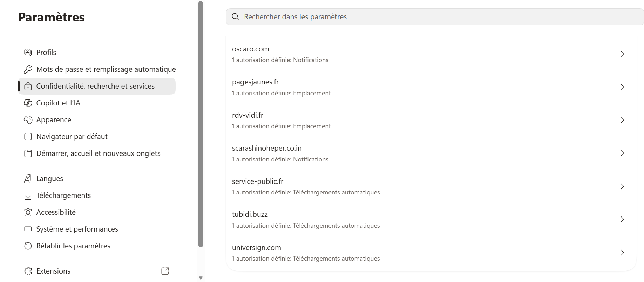Click the Apparence palette icon
The width and height of the screenshot is (644, 282).
pyautogui.click(x=28, y=120)
